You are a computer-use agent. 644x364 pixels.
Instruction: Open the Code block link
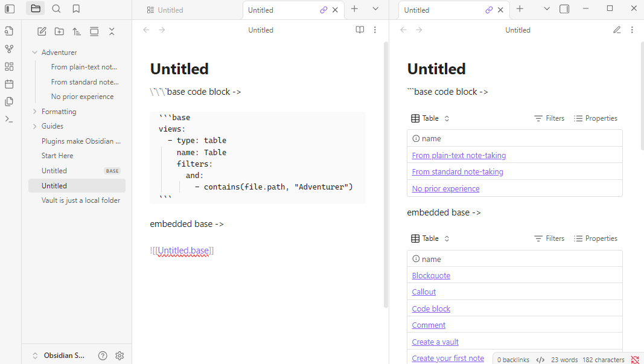pos(431,308)
